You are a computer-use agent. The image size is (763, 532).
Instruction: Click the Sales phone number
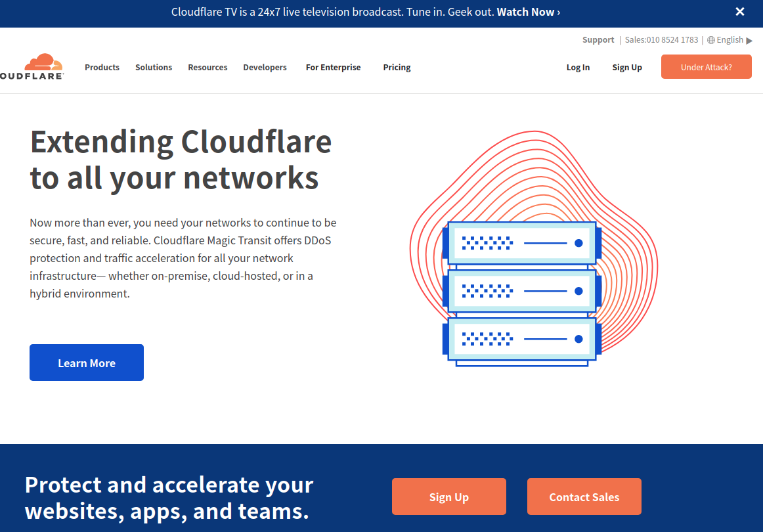(661, 40)
